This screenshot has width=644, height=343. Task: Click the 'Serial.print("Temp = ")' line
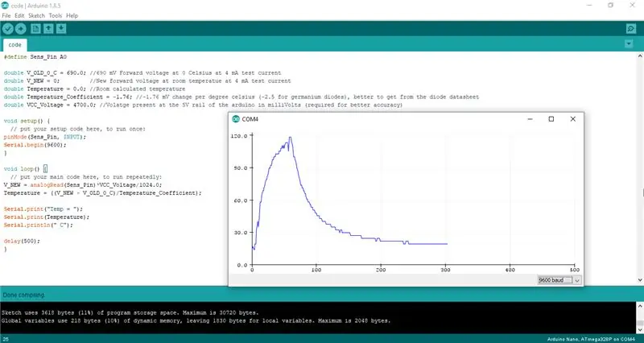click(43, 209)
